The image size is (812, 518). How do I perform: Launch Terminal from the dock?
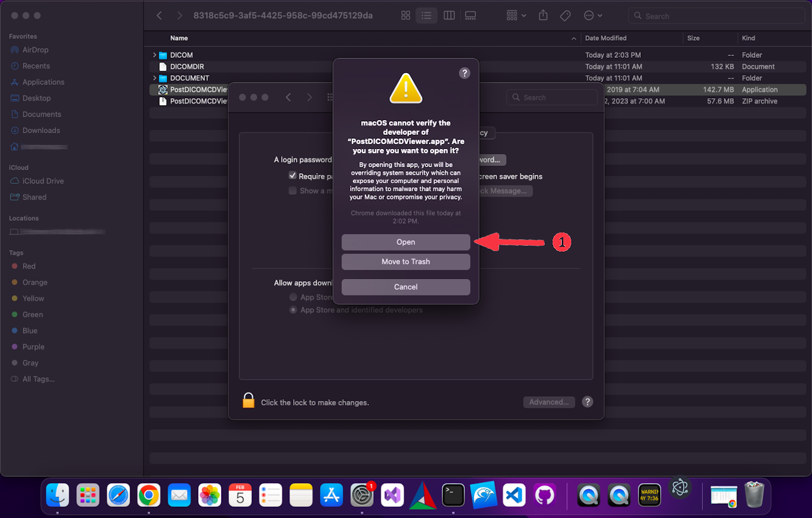pyautogui.click(x=452, y=495)
